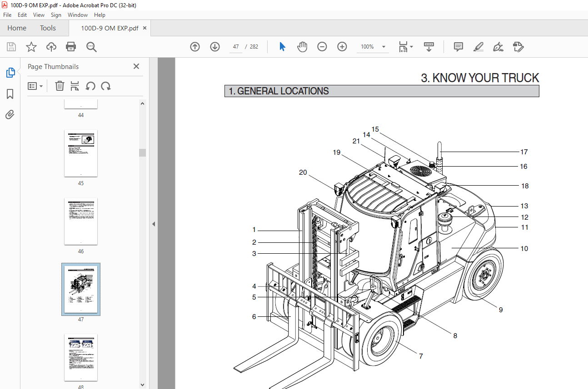Close the Page Thumbnails panel
The height and width of the screenshot is (389, 588).
tap(136, 66)
